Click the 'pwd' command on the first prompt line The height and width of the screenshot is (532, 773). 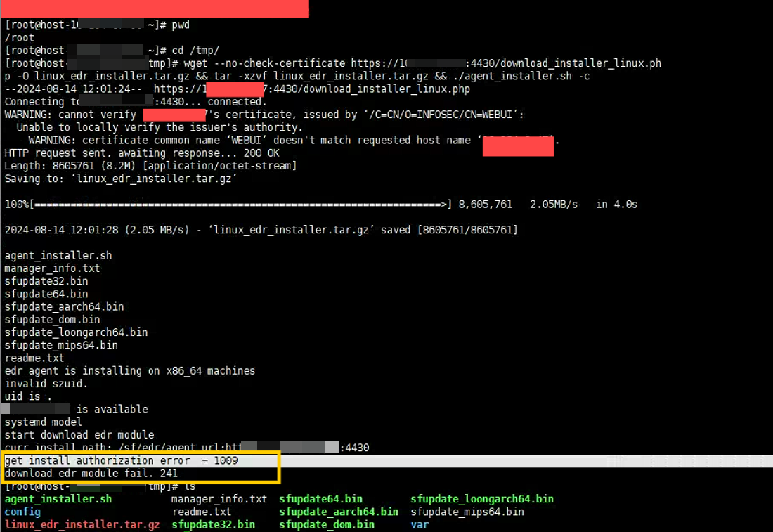(181, 25)
